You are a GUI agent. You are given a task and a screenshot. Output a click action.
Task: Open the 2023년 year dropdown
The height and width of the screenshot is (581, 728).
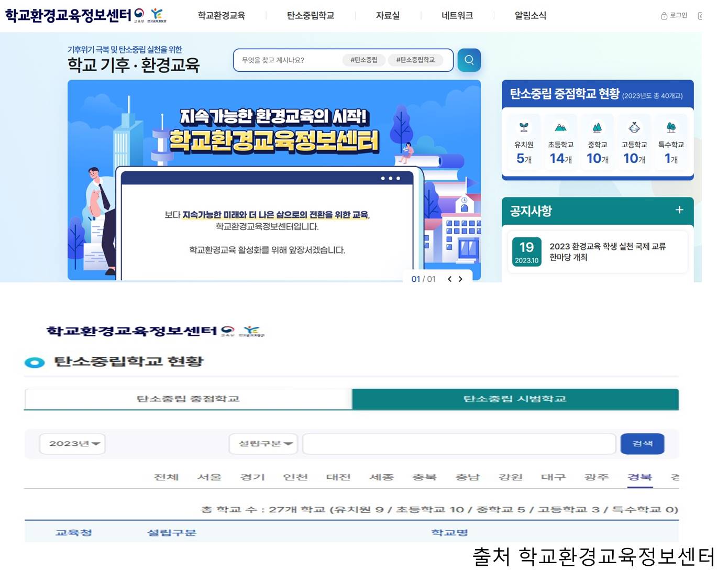(73, 444)
